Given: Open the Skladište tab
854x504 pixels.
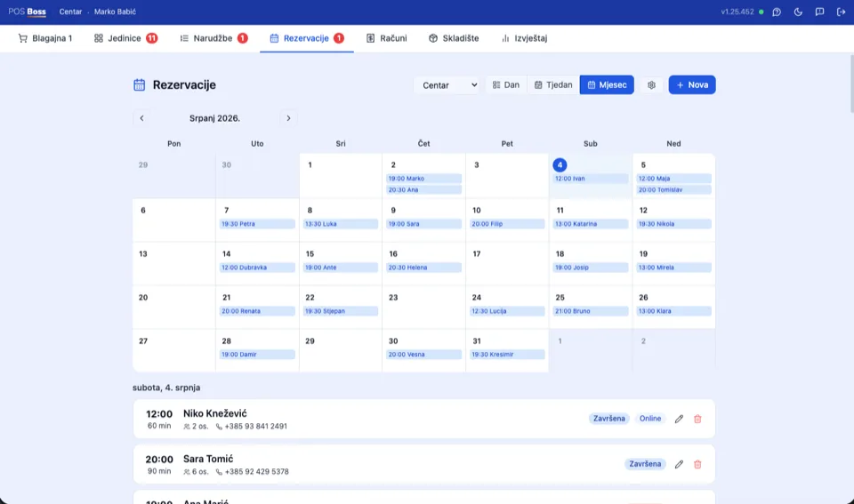Looking at the screenshot, I should [x=454, y=38].
